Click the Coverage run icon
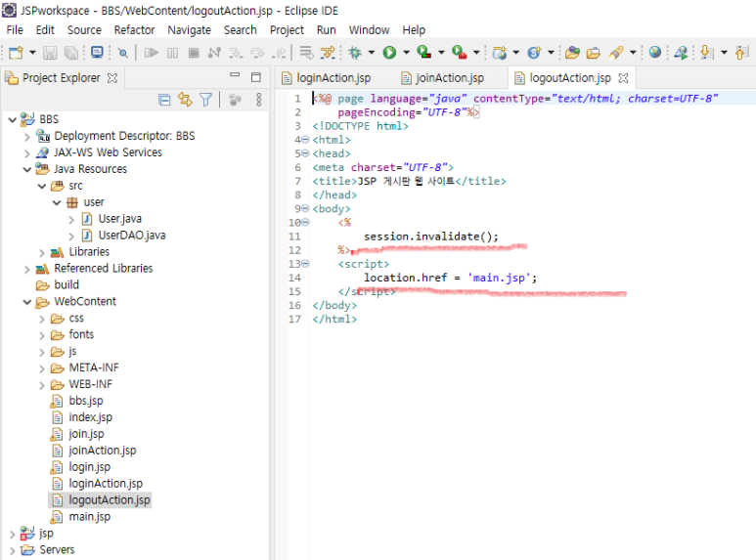This screenshot has height=560, width=756. [424, 52]
